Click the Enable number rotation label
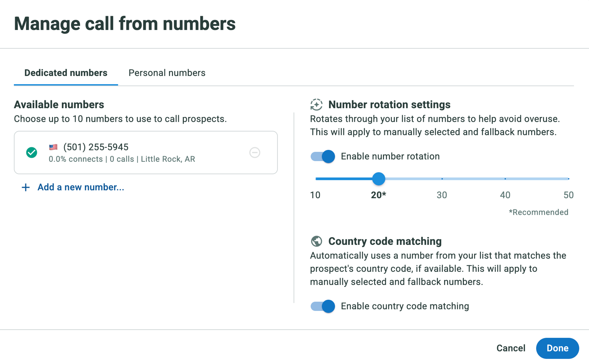The width and height of the screenshot is (589, 364). (x=390, y=156)
